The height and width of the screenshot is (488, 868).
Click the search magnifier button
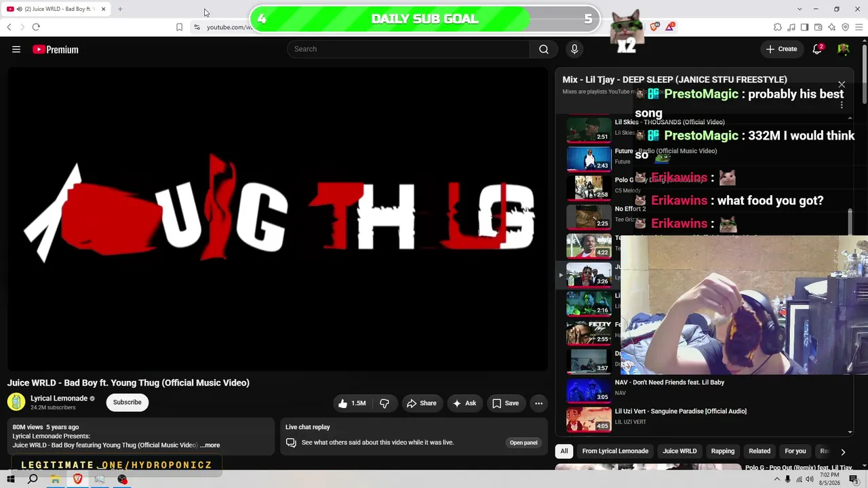543,49
